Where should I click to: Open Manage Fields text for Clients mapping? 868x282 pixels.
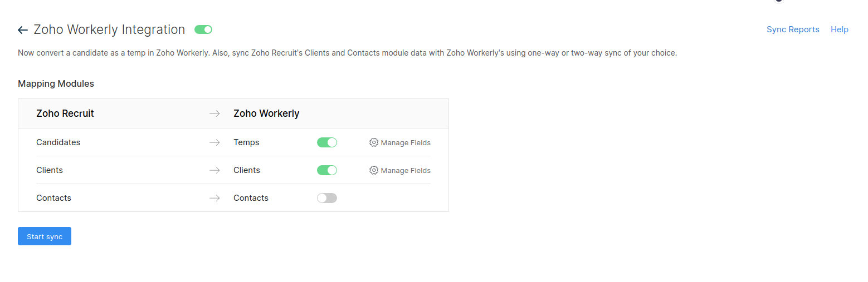coord(406,170)
